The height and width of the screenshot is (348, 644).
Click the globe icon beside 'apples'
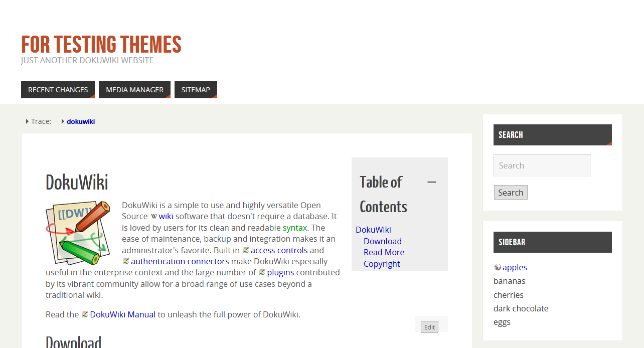click(x=497, y=267)
